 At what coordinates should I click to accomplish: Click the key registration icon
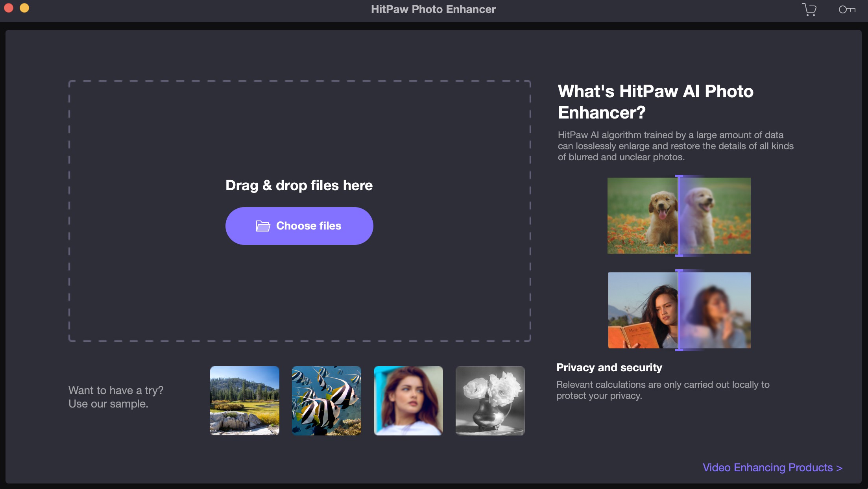[x=847, y=9]
